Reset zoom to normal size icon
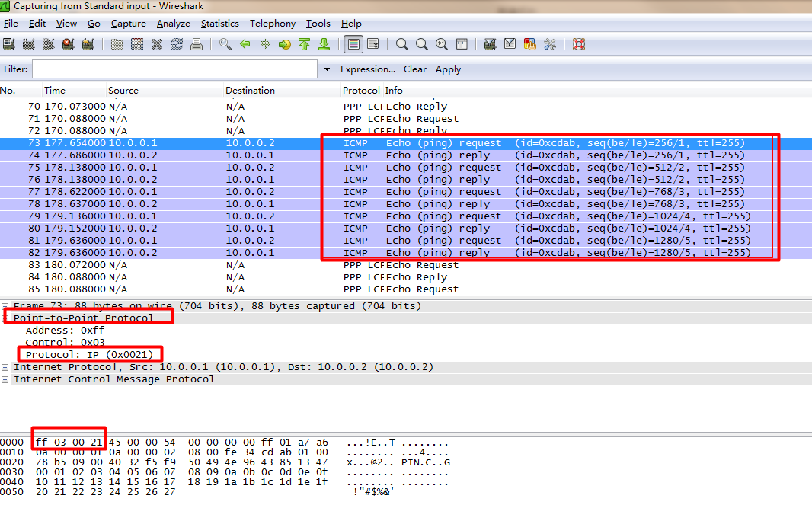Screen dimensions: 812x505 click(442, 44)
